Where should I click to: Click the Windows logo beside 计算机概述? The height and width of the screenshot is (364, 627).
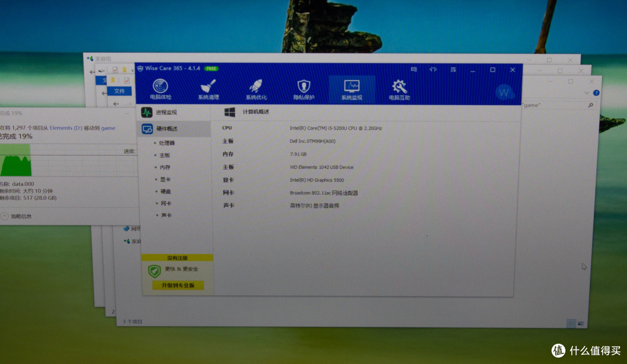(230, 112)
